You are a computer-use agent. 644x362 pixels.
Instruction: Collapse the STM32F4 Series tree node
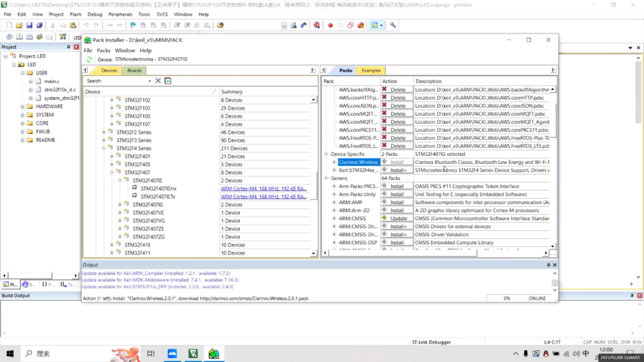tap(104, 148)
